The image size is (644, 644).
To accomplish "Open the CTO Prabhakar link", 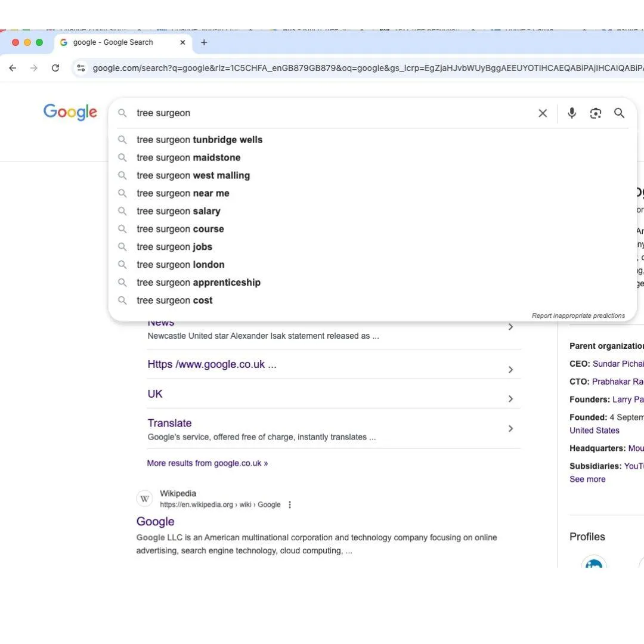I will pyautogui.click(x=618, y=382).
